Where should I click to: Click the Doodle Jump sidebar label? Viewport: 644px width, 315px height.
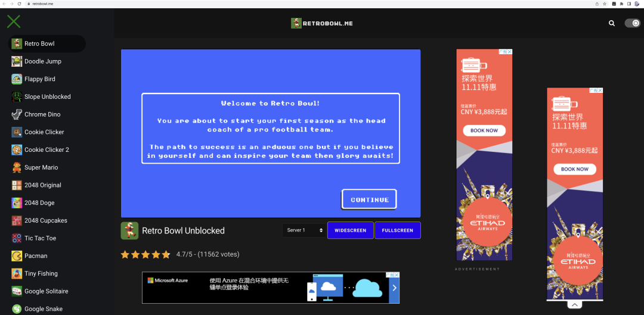(x=43, y=61)
